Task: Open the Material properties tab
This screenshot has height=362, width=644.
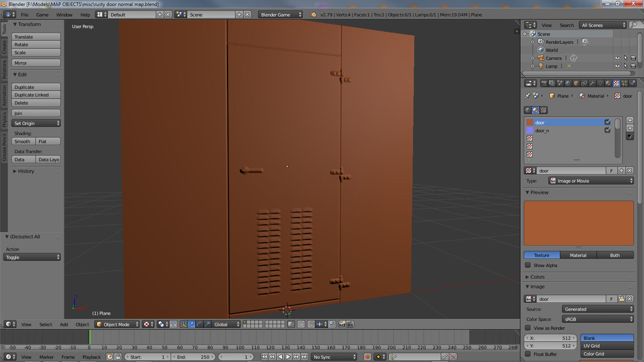Action: click(x=608, y=83)
